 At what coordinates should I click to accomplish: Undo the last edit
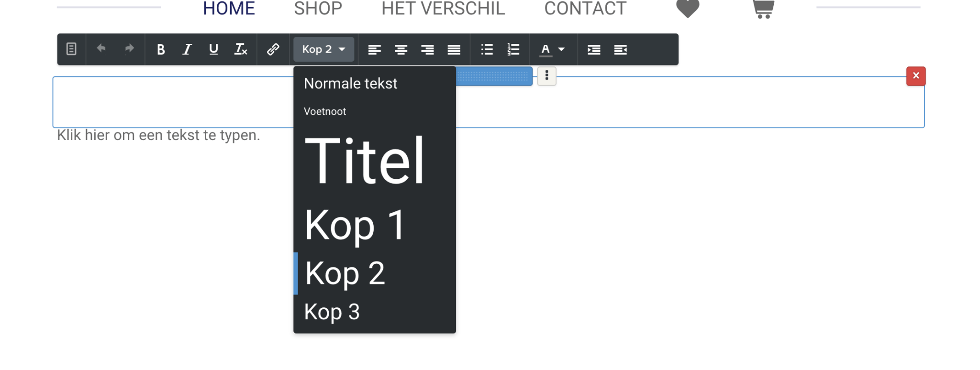[x=101, y=49]
